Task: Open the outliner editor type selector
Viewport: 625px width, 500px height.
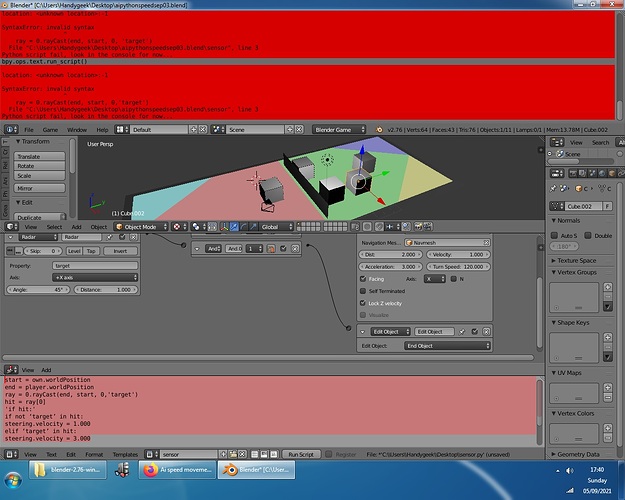Action: 557,142
